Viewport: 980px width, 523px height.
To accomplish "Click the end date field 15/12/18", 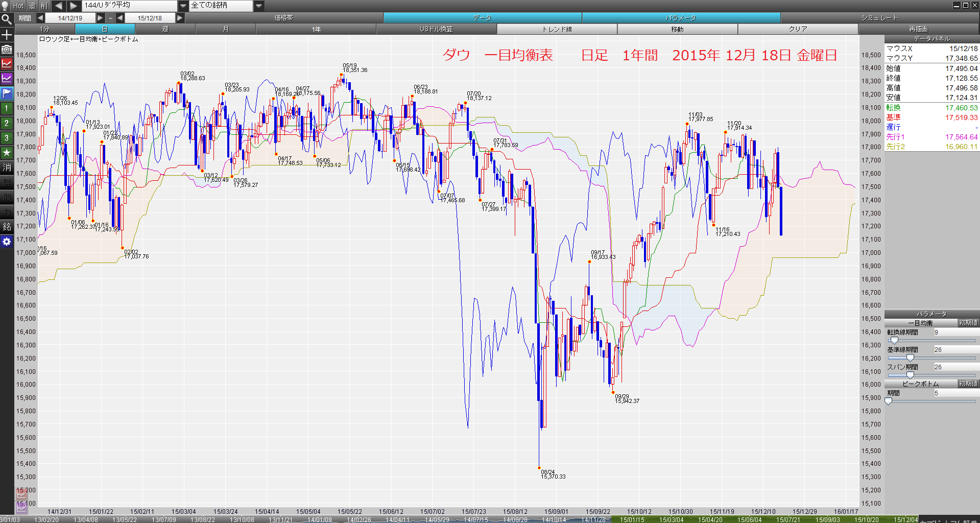I will tap(150, 18).
